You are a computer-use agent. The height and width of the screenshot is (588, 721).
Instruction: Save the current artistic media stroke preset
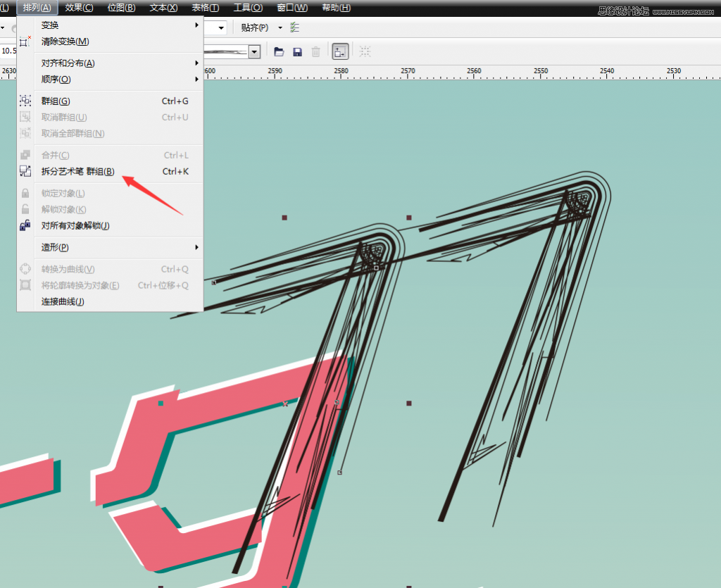296,51
